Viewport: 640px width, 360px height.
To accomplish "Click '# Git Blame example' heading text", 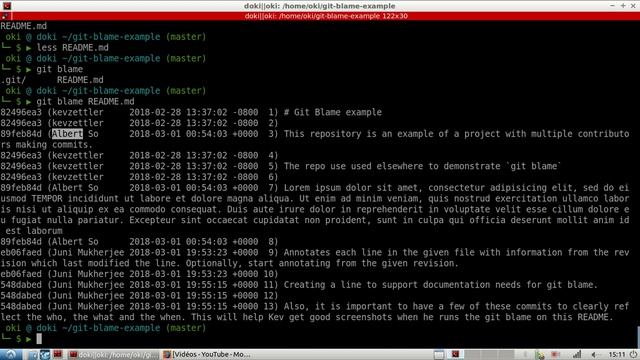I will click(x=333, y=112).
